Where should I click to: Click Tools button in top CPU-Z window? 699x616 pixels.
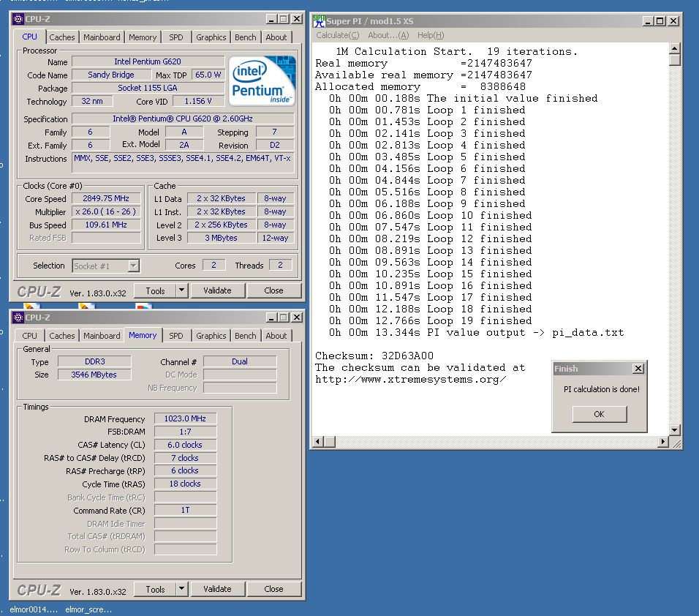(x=155, y=290)
